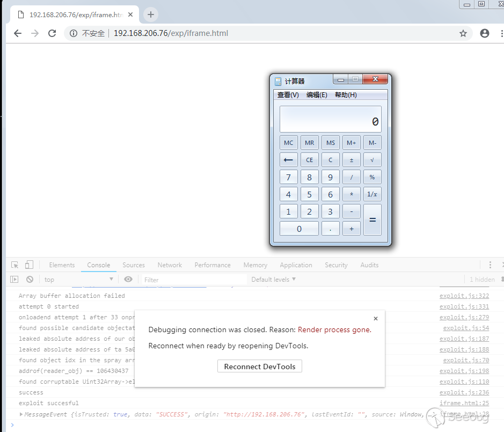Open the Chrome profile avatar
Viewport: 504px width, 432px height.
[484, 33]
